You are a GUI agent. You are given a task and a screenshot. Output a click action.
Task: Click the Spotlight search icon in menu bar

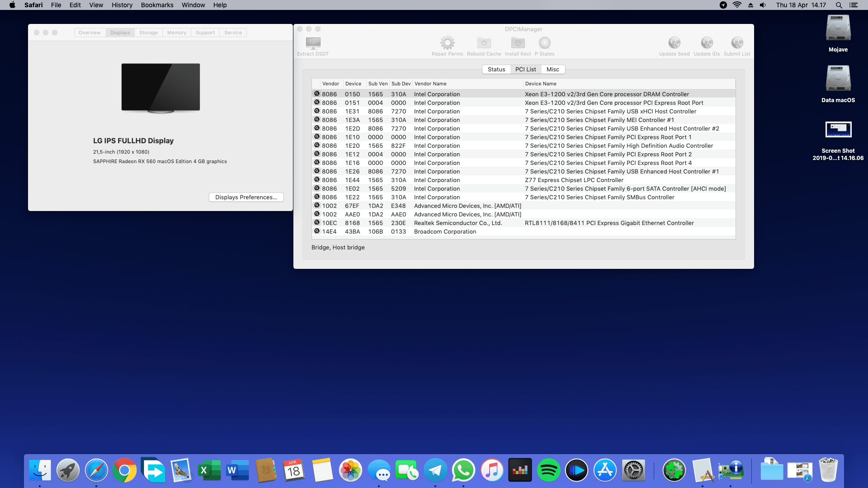839,5
